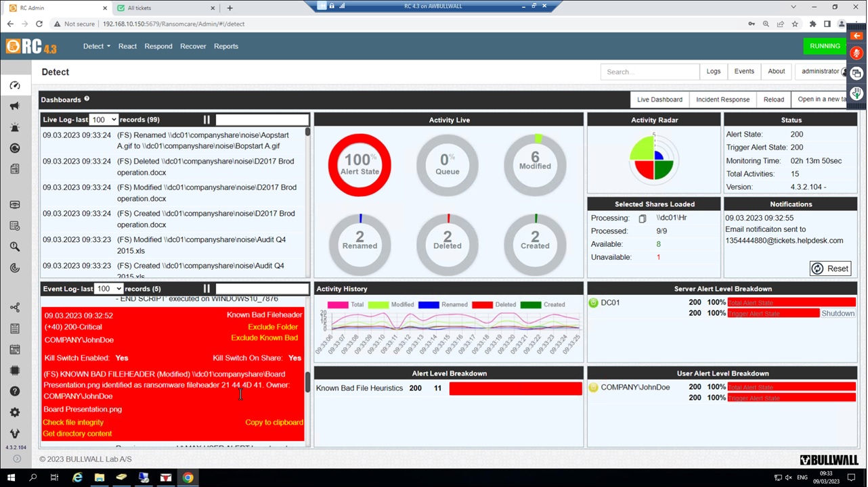Image resolution: width=868 pixels, height=487 pixels.
Task: Click Get directory content link
Action: pos(77,434)
